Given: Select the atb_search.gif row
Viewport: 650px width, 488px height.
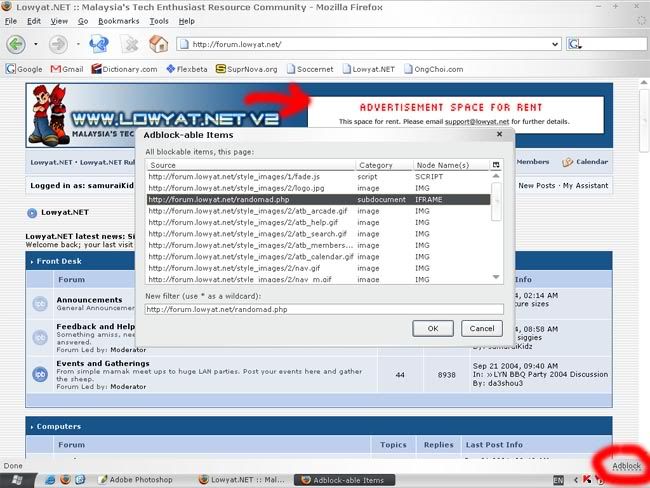Looking at the screenshot, I should pos(318,234).
